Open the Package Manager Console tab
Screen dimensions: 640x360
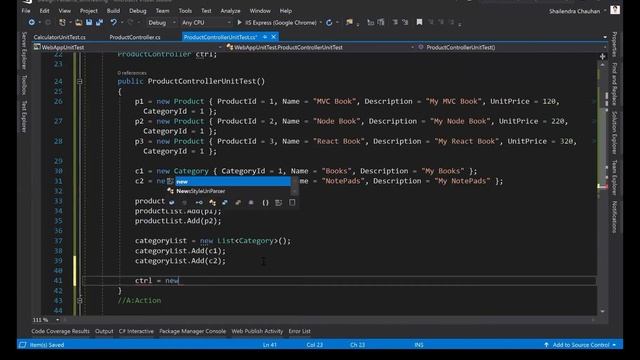click(192, 331)
